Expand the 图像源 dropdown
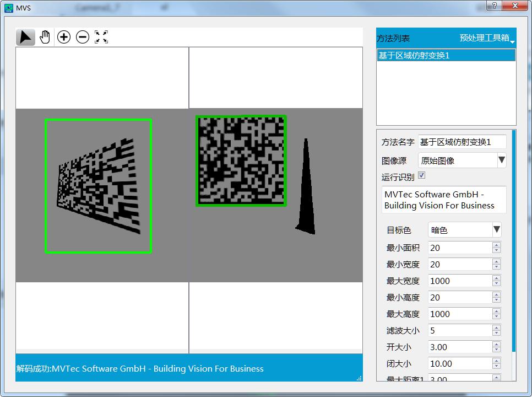This screenshot has width=532, height=397. point(501,160)
